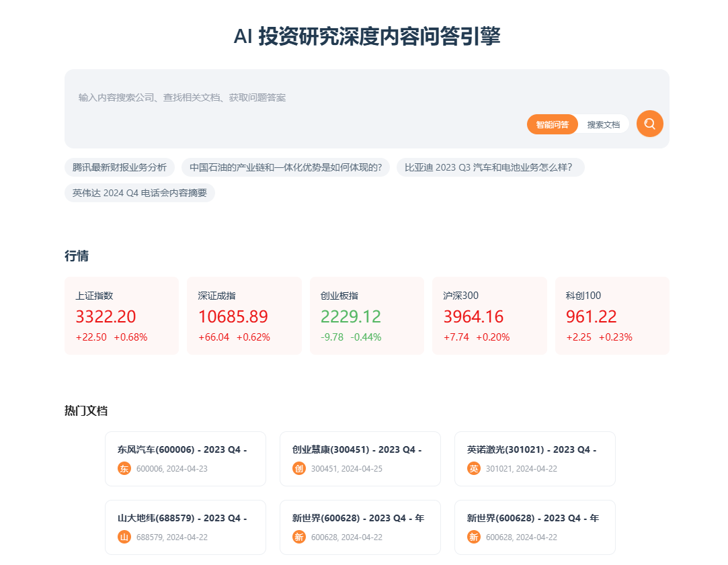
Task: Click the index value 10685.89
Action: tap(233, 317)
